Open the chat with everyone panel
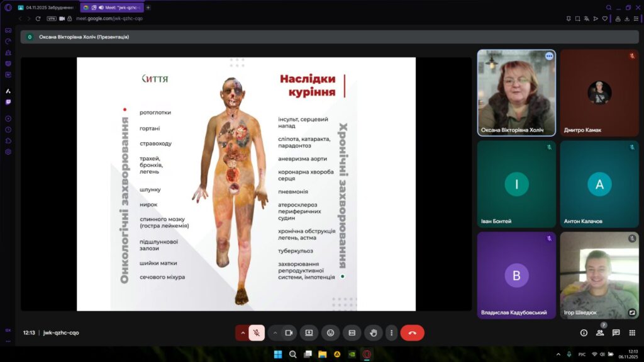The image size is (644, 362). (x=616, y=332)
